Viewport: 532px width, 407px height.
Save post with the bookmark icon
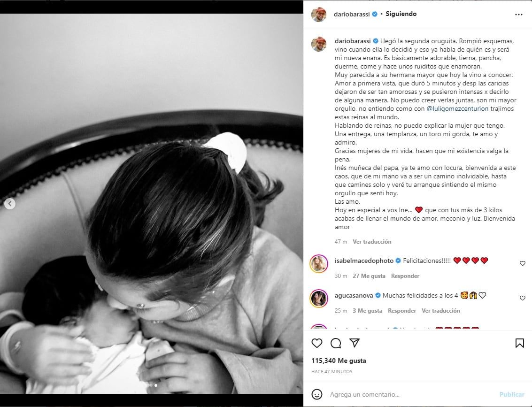pyautogui.click(x=519, y=343)
